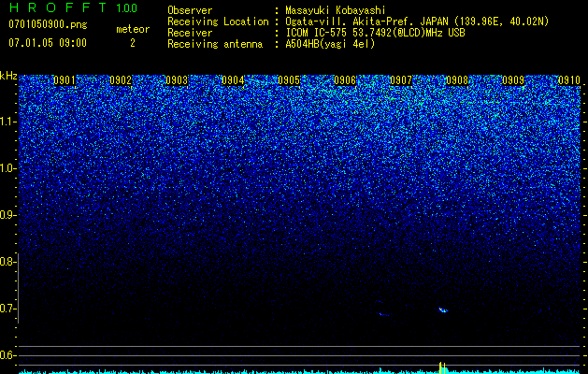Viewport: 588px width, 374px height.
Task: Click the HROFFT 1.0.0 title text
Action: [x=74, y=7]
